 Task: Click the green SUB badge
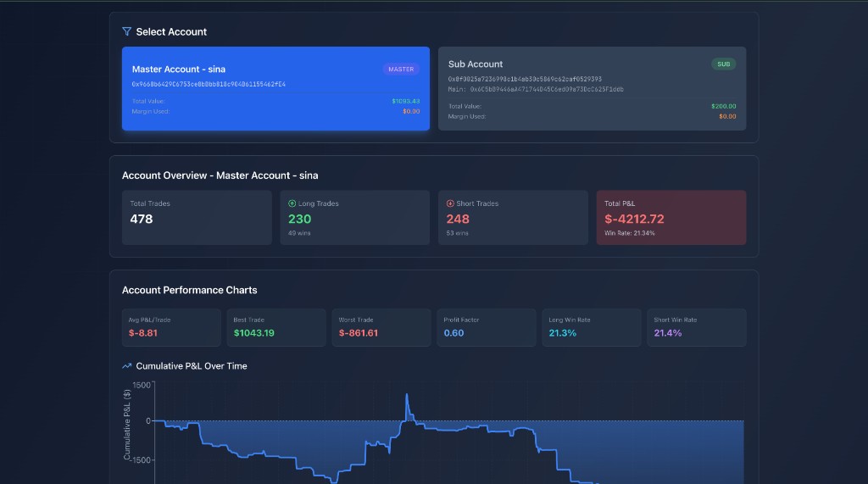pyautogui.click(x=724, y=64)
